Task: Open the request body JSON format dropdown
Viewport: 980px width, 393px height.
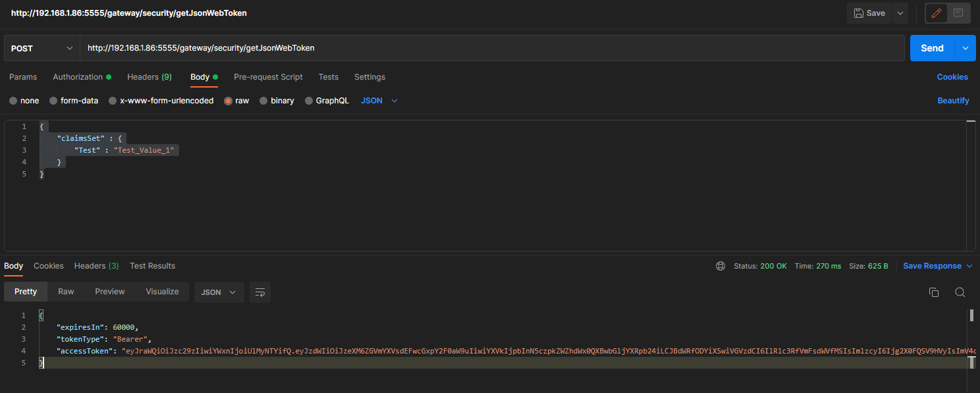Action: (x=380, y=101)
